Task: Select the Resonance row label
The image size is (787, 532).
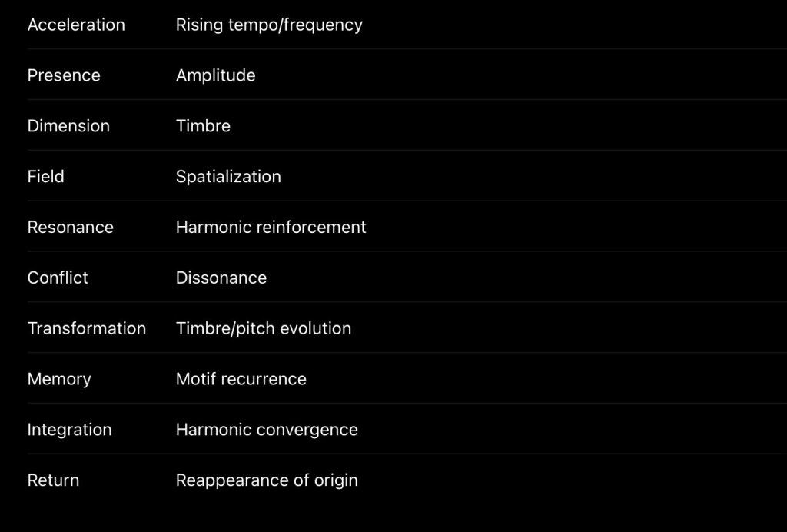Action: click(70, 228)
